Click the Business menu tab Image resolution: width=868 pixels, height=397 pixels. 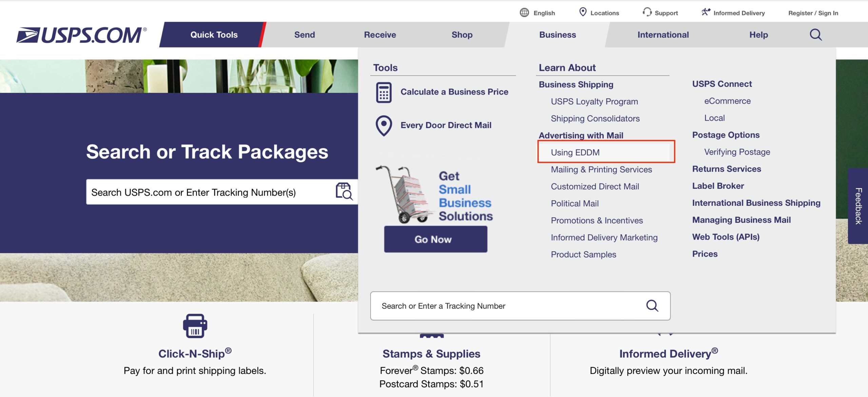click(x=557, y=34)
